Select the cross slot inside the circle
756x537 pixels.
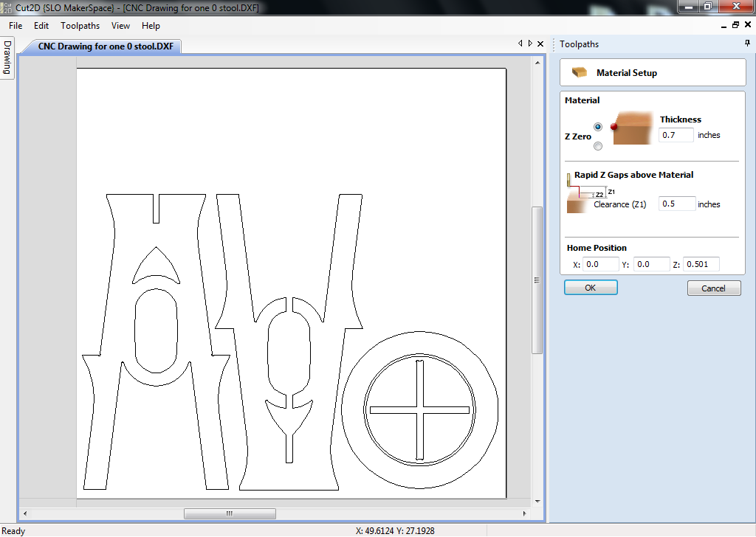[x=419, y=410]
